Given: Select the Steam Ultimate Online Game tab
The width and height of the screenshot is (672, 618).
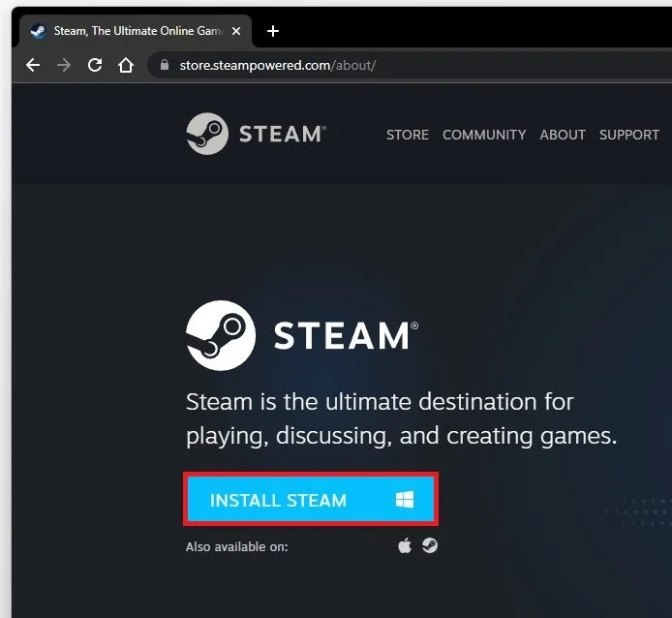Looking at the screenshot, I should click(135, 31).
